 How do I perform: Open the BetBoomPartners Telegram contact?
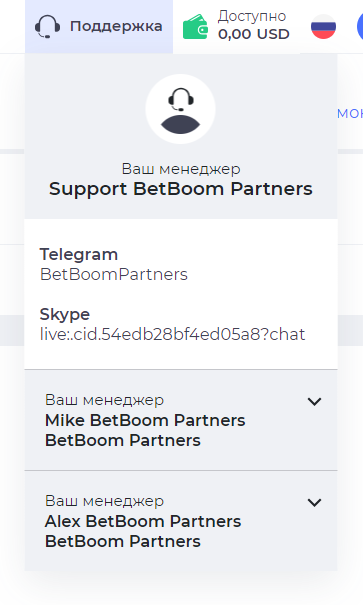pos(114,275)
